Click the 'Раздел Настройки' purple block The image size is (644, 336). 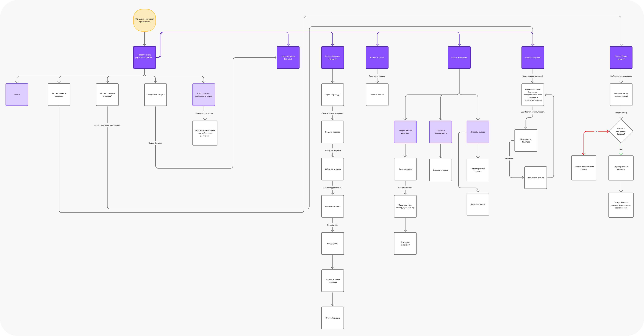[x=459, y=57]
